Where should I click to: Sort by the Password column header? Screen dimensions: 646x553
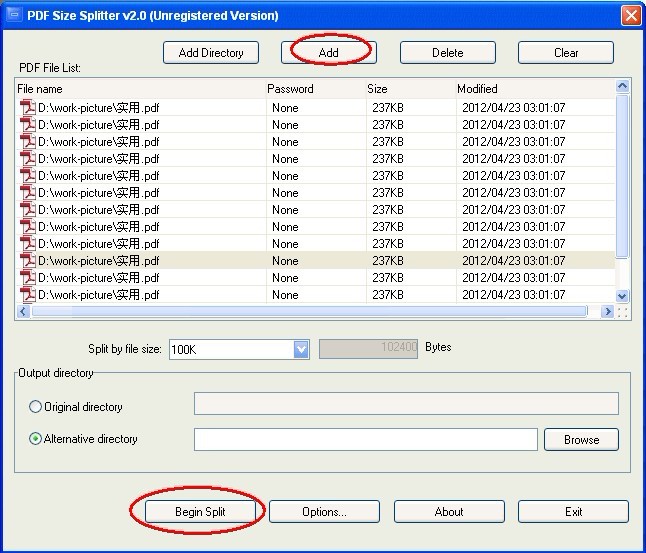316,89
